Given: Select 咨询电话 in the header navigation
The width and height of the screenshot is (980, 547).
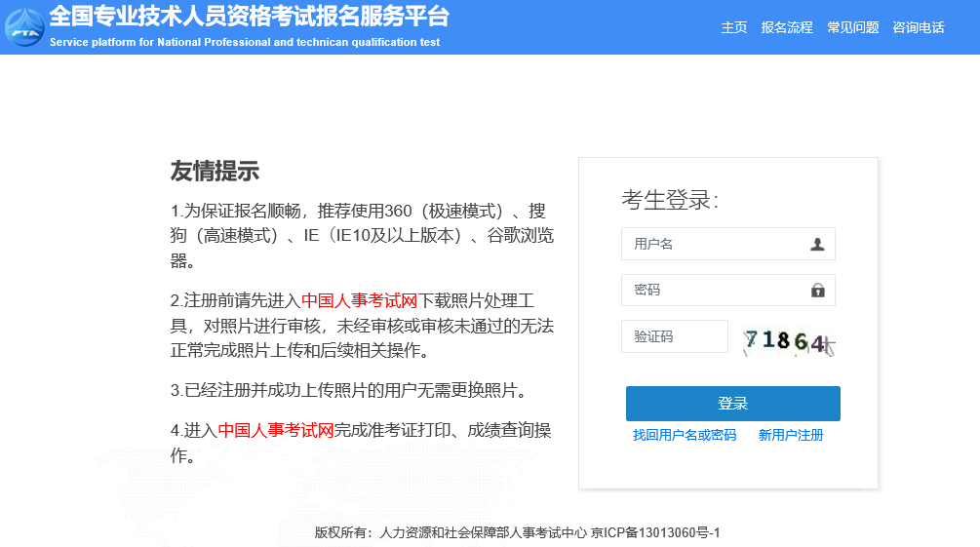Looking at the screenshot, I should 919,27.
